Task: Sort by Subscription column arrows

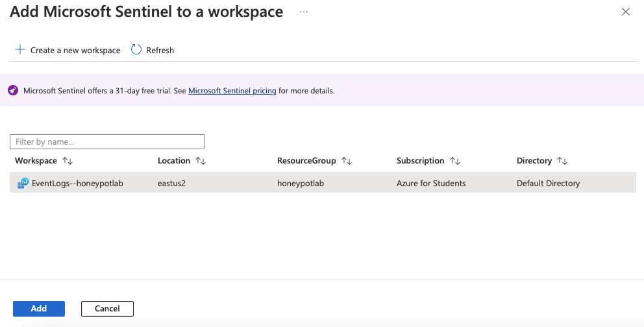Action: point(455,161)
